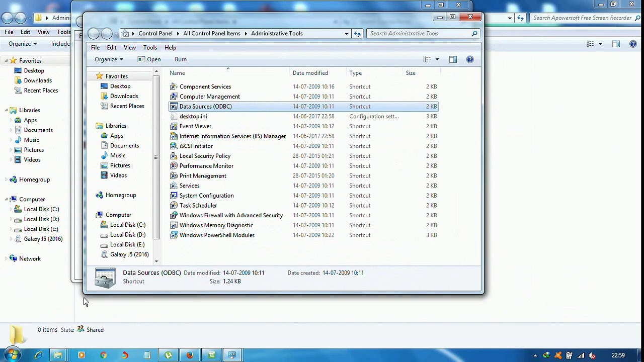Collapse Favorites in the background window sidebar

coord(6,61)
